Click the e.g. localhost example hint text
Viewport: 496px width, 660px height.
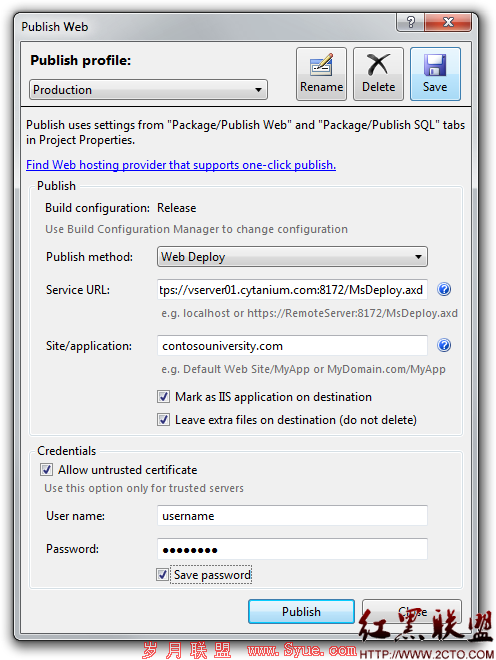pos(309,313)
